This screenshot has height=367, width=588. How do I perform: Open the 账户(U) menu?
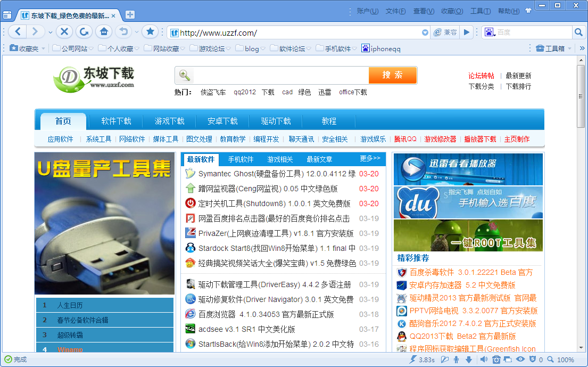pyautogui.click(x=368, y=11)
